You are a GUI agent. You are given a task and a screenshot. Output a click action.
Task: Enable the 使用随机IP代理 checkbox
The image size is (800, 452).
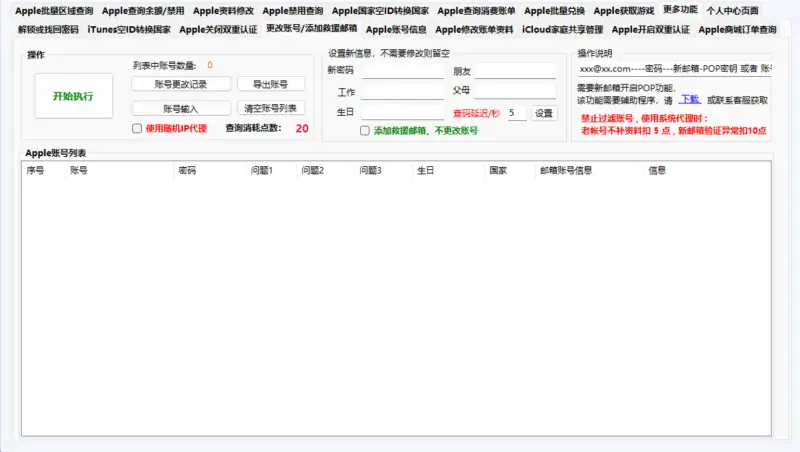[138, 129]
